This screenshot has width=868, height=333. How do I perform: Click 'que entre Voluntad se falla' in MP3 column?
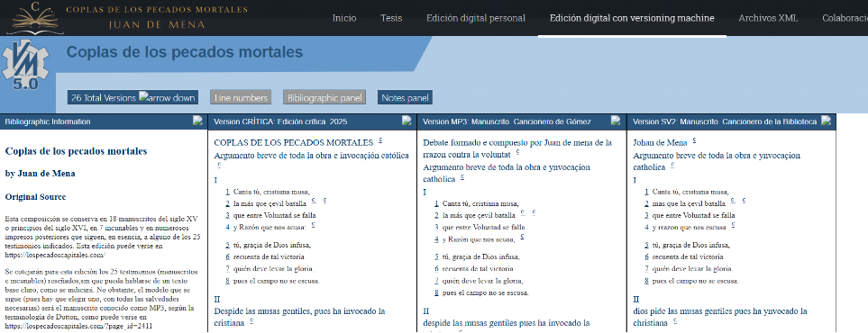(483, 227)
